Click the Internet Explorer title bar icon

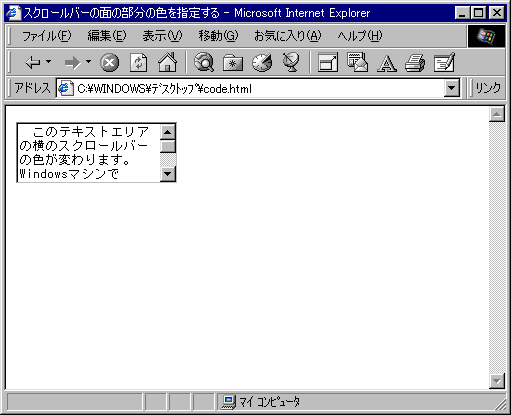(14, 13)
